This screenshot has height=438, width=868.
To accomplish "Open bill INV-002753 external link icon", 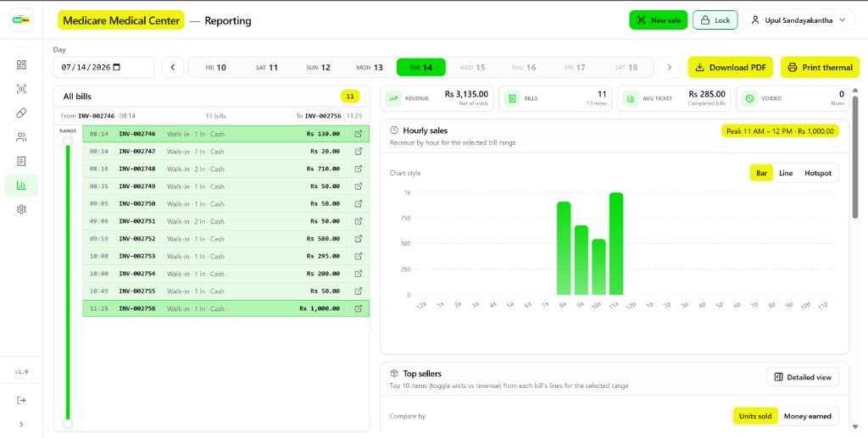I will click(359, 256).
